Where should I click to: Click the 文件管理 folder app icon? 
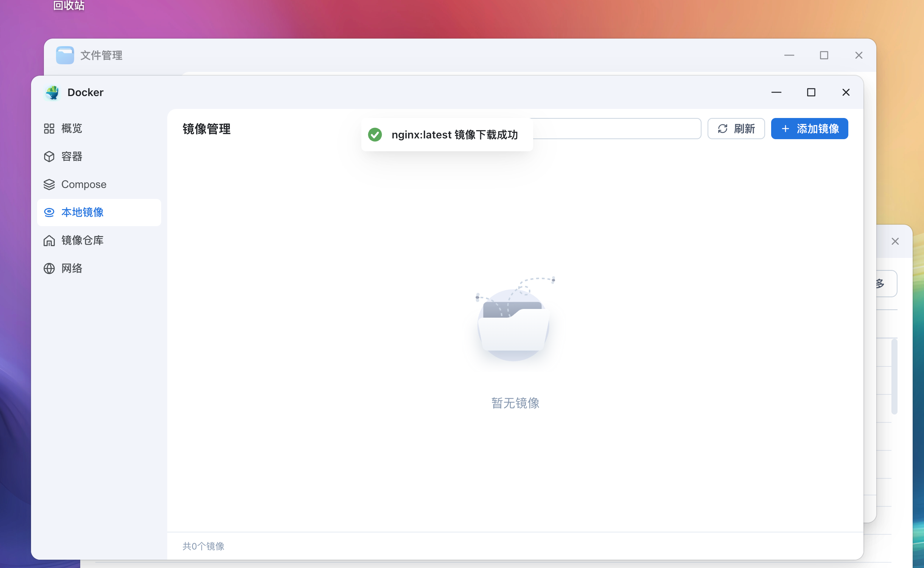click(x=65, y=56)
